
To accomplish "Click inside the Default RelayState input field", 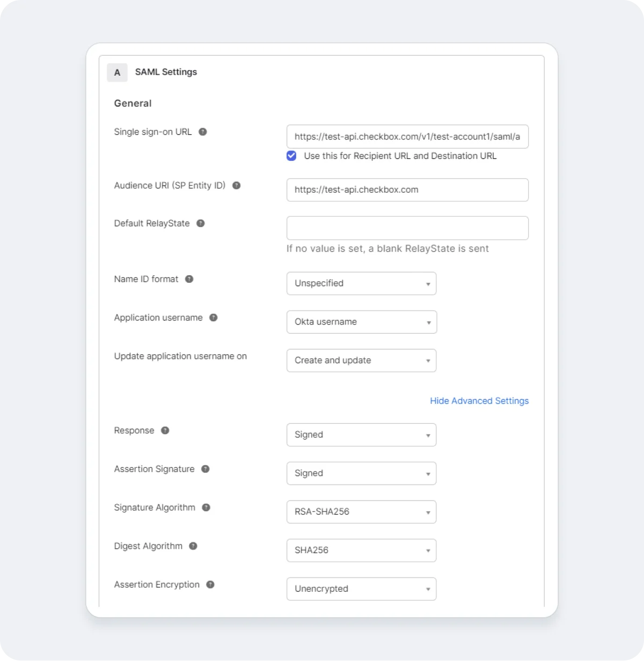I will (407, 228).
